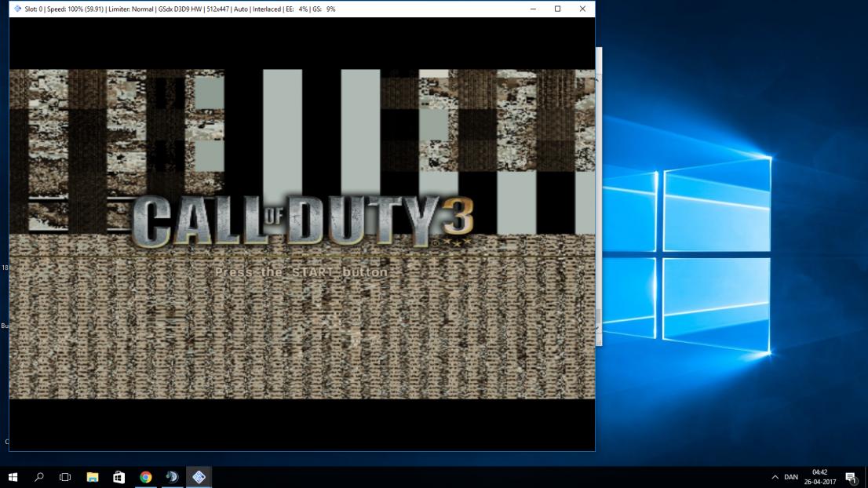Open the clock showing 04:42
This screenshot has height=488, width=868.
click(x=820, y=477)
